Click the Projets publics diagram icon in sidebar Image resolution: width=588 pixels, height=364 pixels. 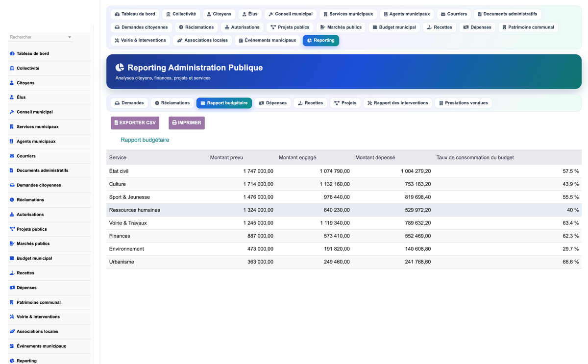point(12,229)
